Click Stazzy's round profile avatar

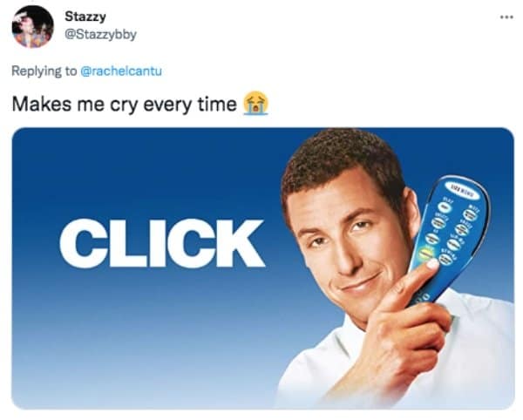click(x=32, y=27)
